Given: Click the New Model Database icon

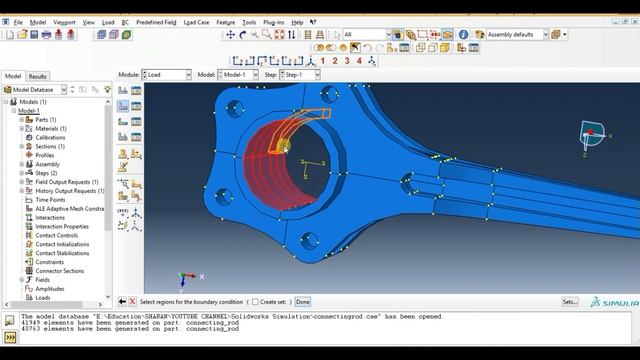Looking at the screenshot, I should 10,35.
